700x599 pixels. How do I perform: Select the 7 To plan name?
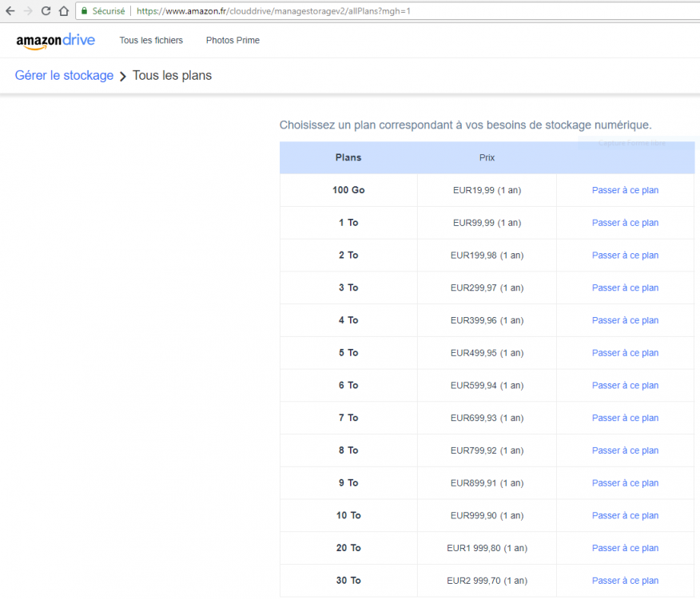348,419
